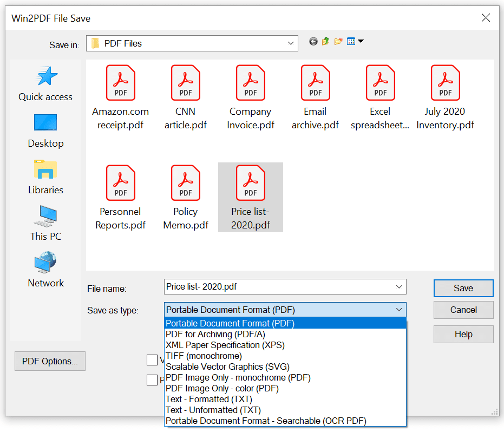Image resolution: width=504 pixels, height=432 pixels.
Task: Check the first checkbox below Save as type
Action: (152, 359)
